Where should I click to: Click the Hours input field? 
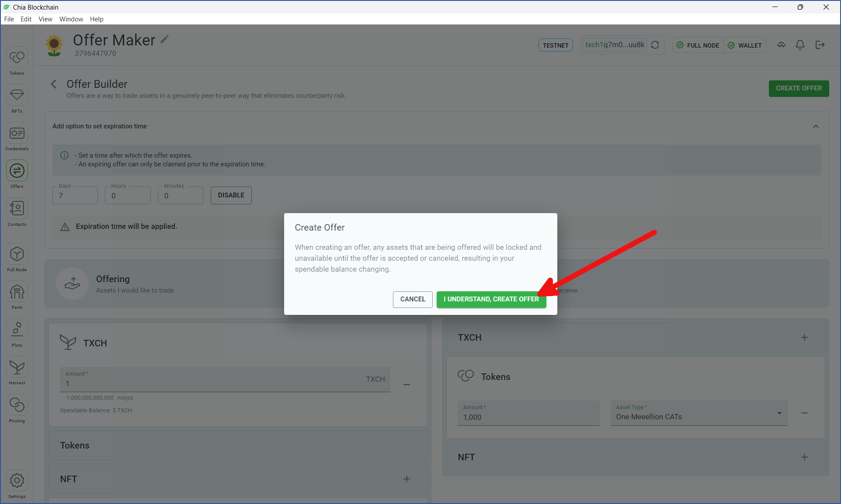128,196
